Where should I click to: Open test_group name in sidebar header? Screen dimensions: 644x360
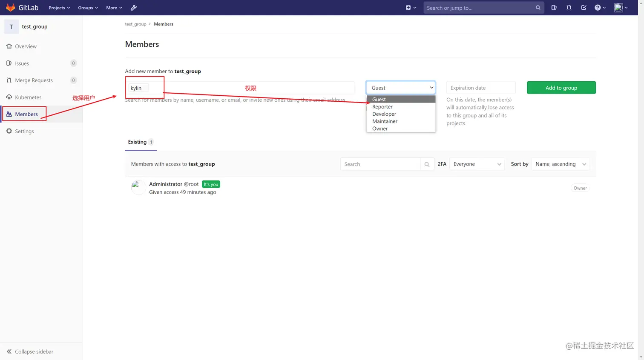click(34, 26)
